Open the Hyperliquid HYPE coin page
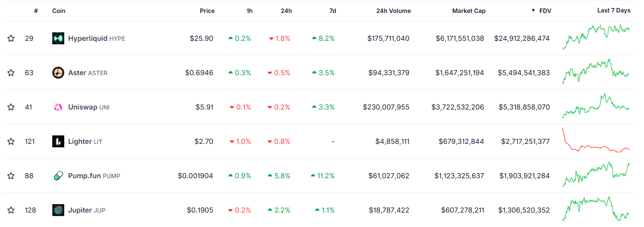 [x=96, y=38]
